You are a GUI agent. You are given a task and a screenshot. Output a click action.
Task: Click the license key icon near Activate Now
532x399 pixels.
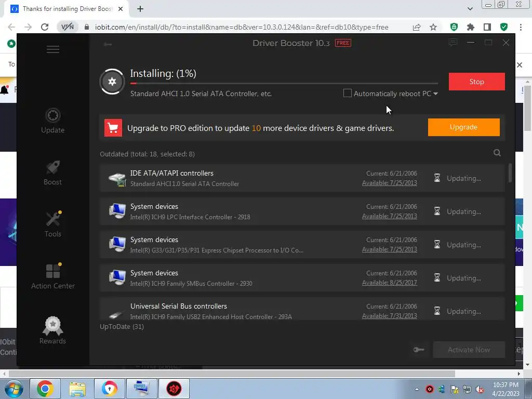tap(419, 350)
